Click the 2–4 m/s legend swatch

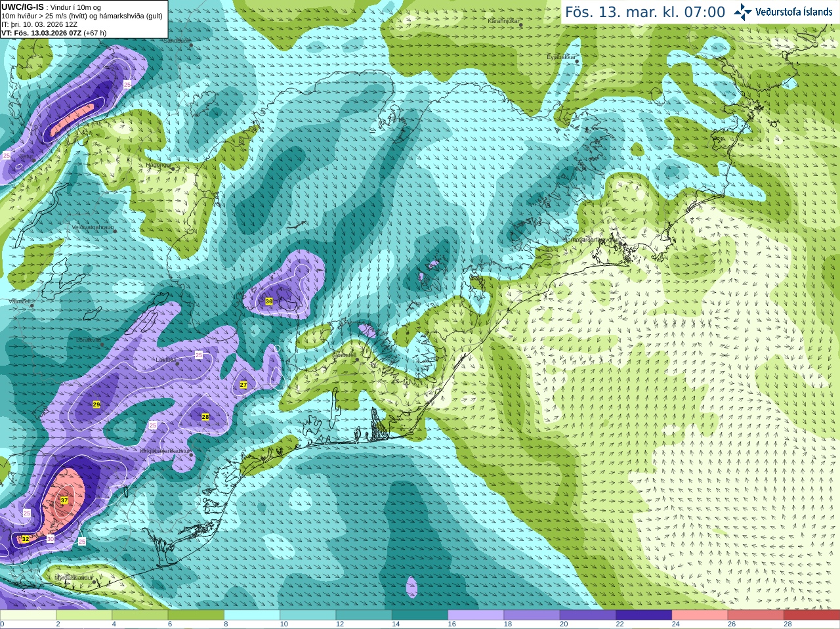[84, 615]
